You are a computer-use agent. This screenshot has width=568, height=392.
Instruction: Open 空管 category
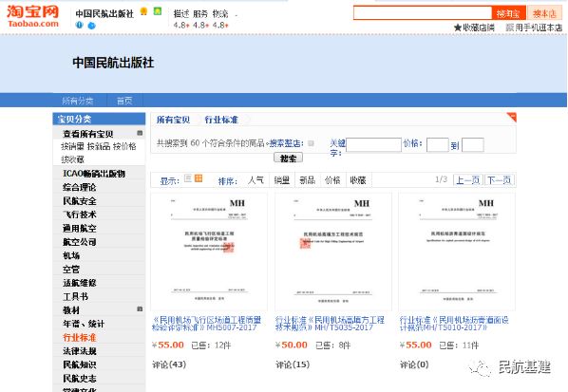pos(71,270)
